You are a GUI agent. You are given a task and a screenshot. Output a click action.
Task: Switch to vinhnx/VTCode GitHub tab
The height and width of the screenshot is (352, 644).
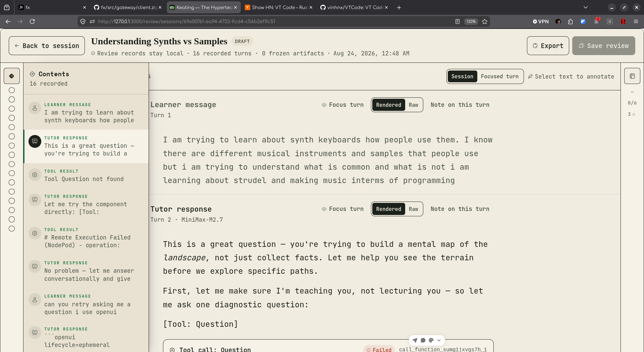(354, 7)
